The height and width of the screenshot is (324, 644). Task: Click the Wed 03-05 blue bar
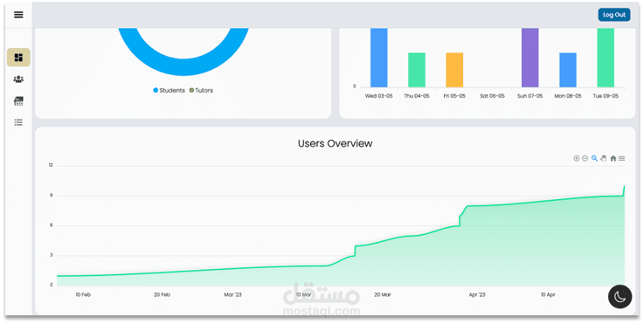pos(379,58)
